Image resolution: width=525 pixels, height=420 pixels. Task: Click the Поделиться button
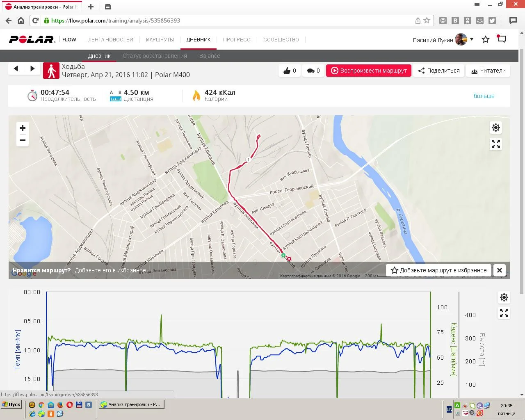tap(439, 71)
